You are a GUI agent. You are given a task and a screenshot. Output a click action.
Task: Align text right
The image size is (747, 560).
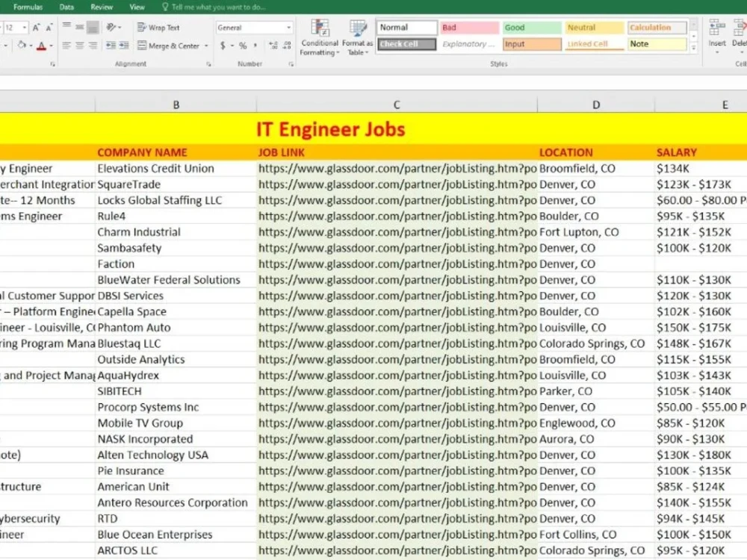(x=93, y=46)
